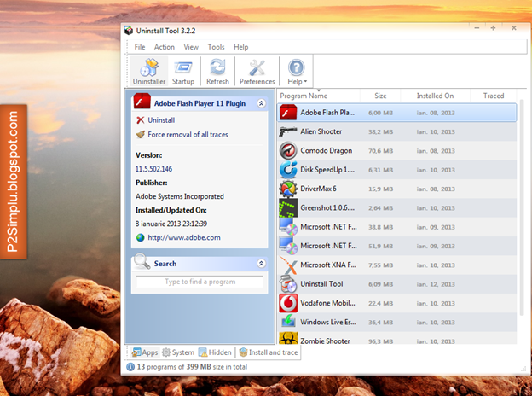This screenshot has height=396, width=532.
Task: Switch to the System tab
Action: pyautogui.click(x=178, y=352)
